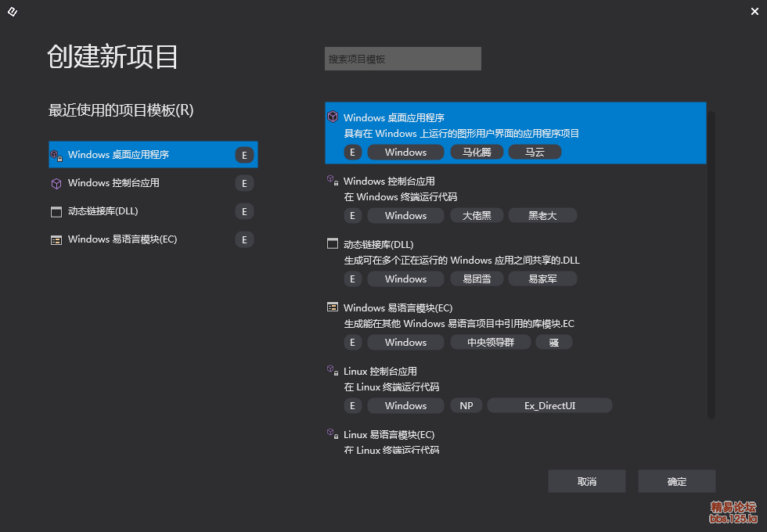Image resolution: width=767 pixels, height=532 pixels.
Task: Click the 骚 tag
Action: [x=554, y=343]
